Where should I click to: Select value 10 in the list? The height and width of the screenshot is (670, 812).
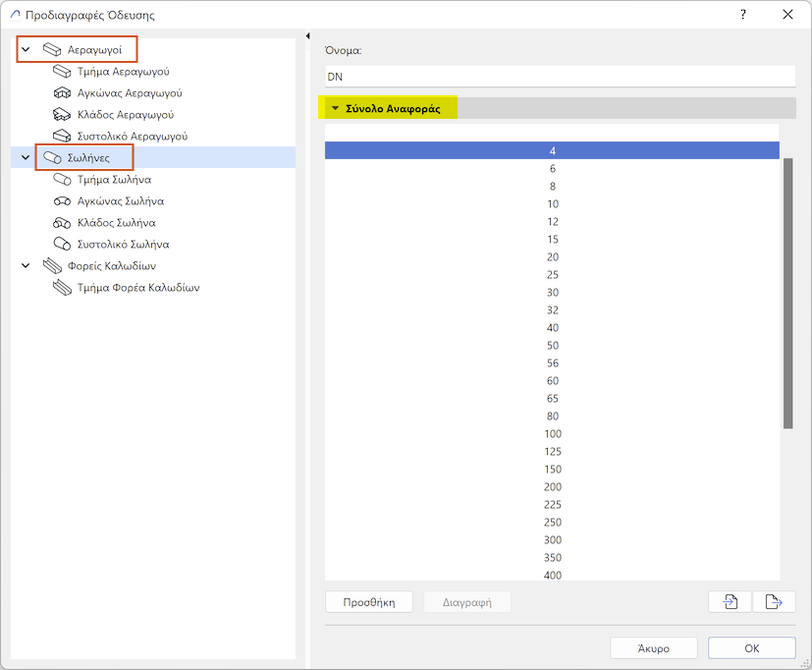(552, 203)
